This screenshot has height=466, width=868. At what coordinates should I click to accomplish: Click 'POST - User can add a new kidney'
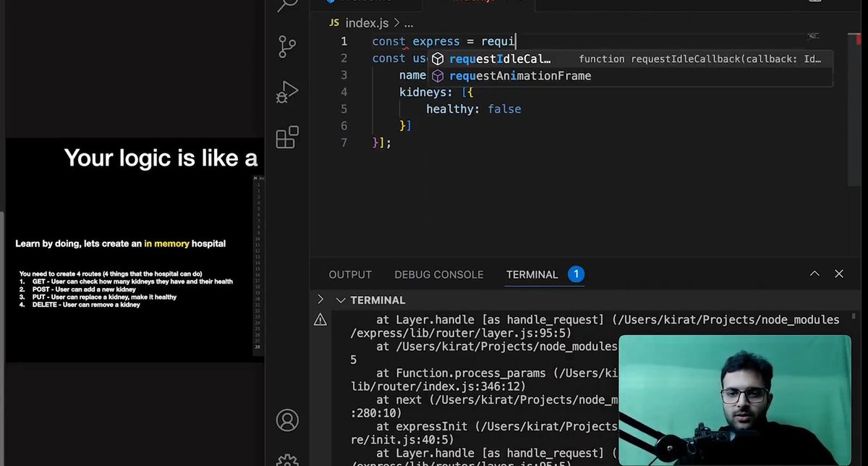click(x=85, y=289)
